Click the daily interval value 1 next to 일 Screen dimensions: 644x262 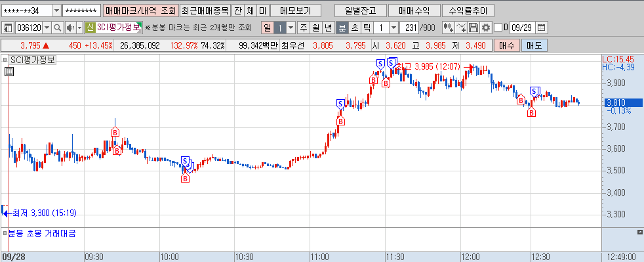pos(280,28)
